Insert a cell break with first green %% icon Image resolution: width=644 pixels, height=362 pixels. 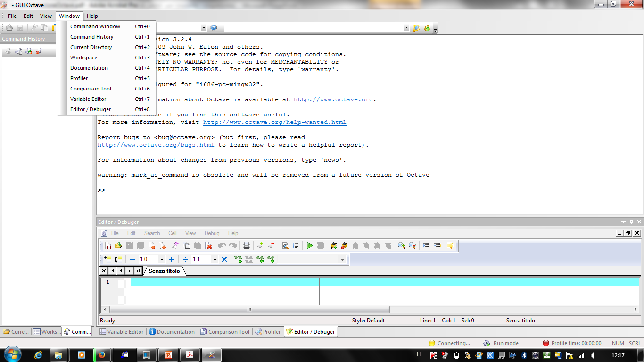point(238,259)
